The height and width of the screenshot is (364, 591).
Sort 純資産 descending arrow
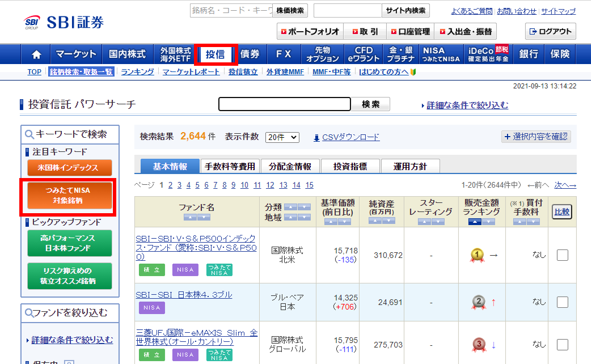389,221
